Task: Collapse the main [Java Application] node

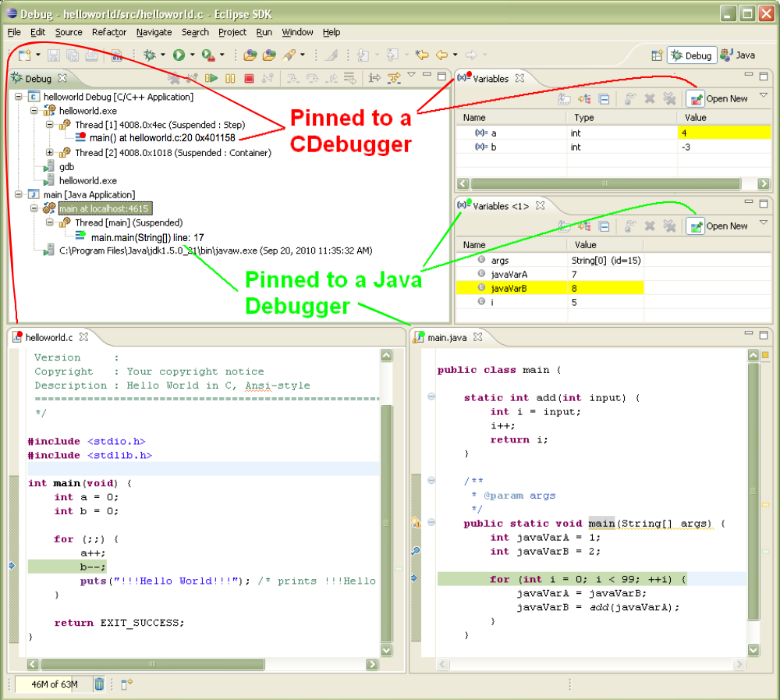Action: 19,194
